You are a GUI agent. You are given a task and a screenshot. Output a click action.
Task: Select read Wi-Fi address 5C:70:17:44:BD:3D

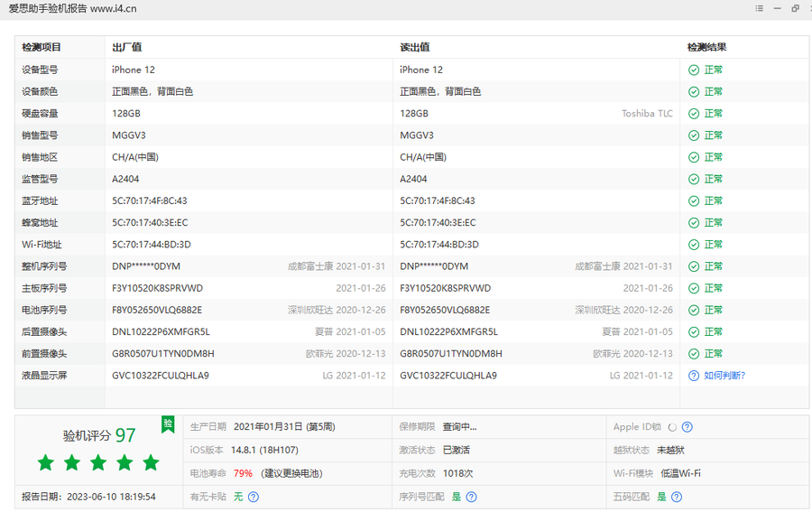[x=439, y=245]
